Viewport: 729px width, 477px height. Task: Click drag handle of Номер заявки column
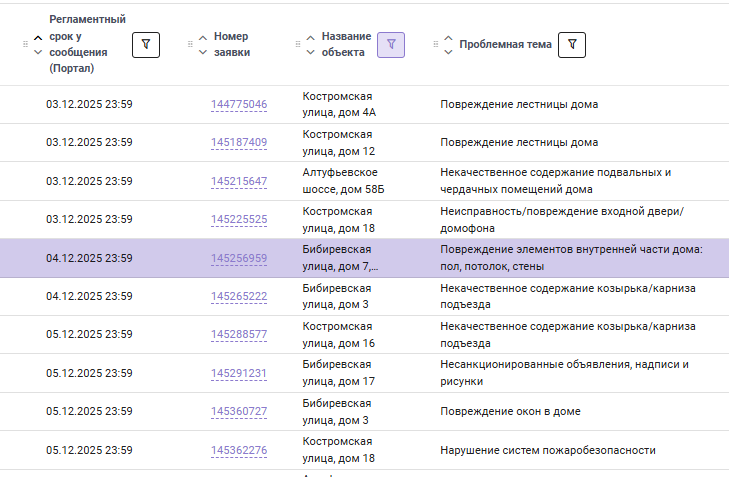pos(189,44)
